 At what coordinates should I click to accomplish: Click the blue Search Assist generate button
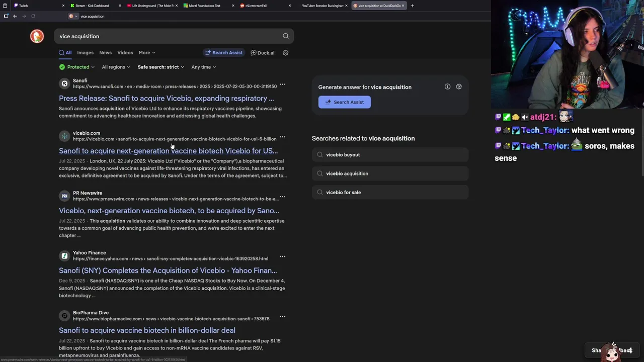click(x=345, y=102)
